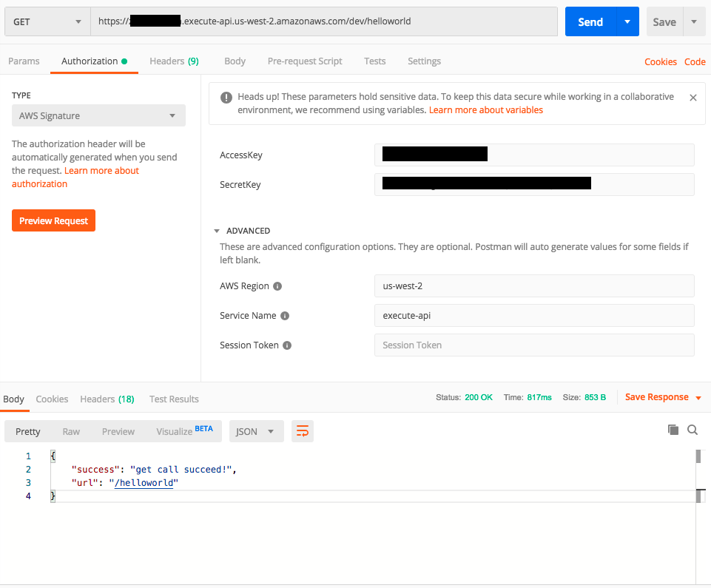Switch to the Raw response view
The height and width of the screenshot is (588, 711).
(70, 431)
